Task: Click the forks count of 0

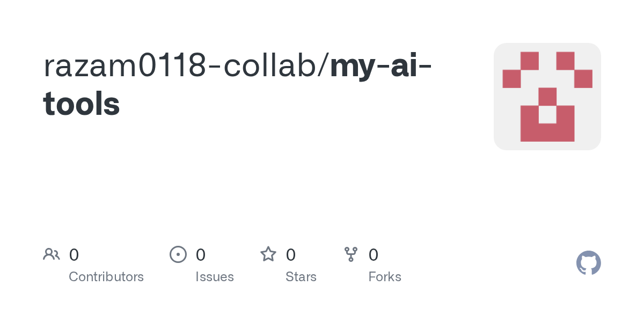Action: click(374, 254)
